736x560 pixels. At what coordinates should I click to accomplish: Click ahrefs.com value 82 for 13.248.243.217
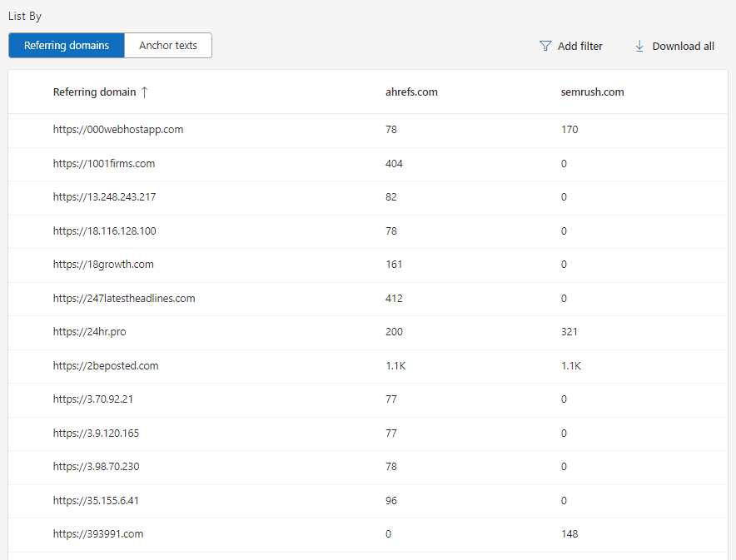[391, 197]
